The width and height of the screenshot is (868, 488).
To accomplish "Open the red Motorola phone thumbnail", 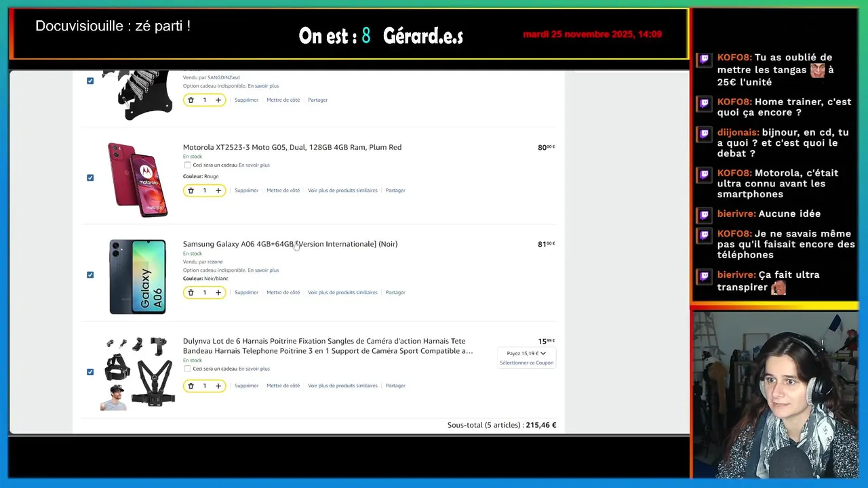I will (138, 180).
